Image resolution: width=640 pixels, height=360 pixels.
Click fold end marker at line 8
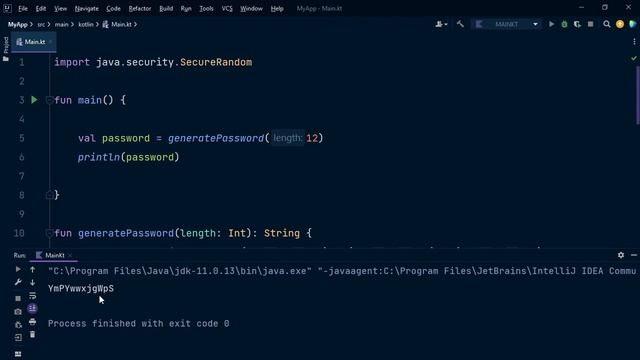49,195
